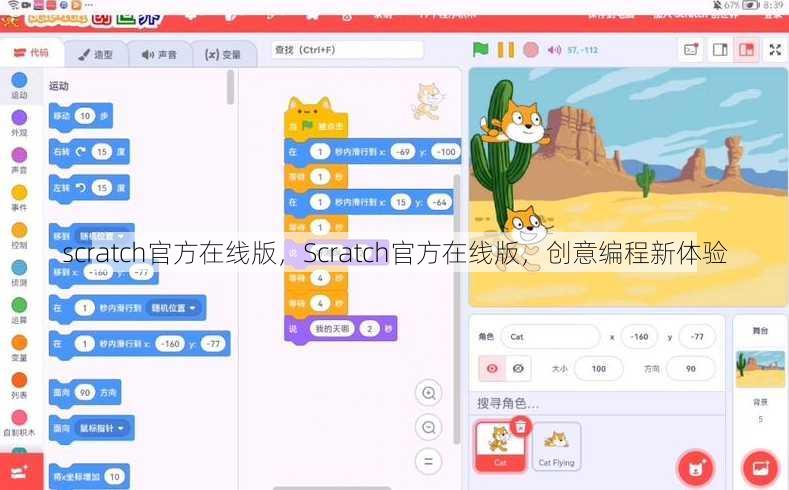Viewport: 789px width, 490px height.
Task: Edit the 方向 direction field showing 90
Action: click(x=690, y=369)
